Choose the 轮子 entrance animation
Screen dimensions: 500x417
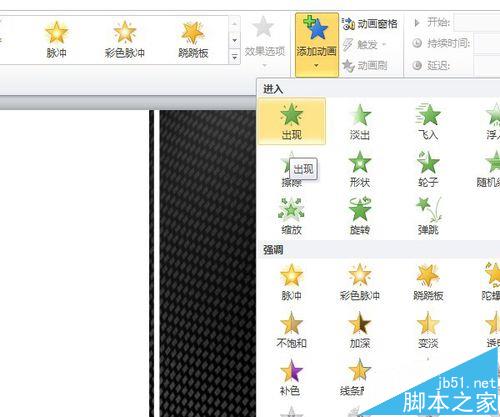pyautogui.click(x=428, y=168)
